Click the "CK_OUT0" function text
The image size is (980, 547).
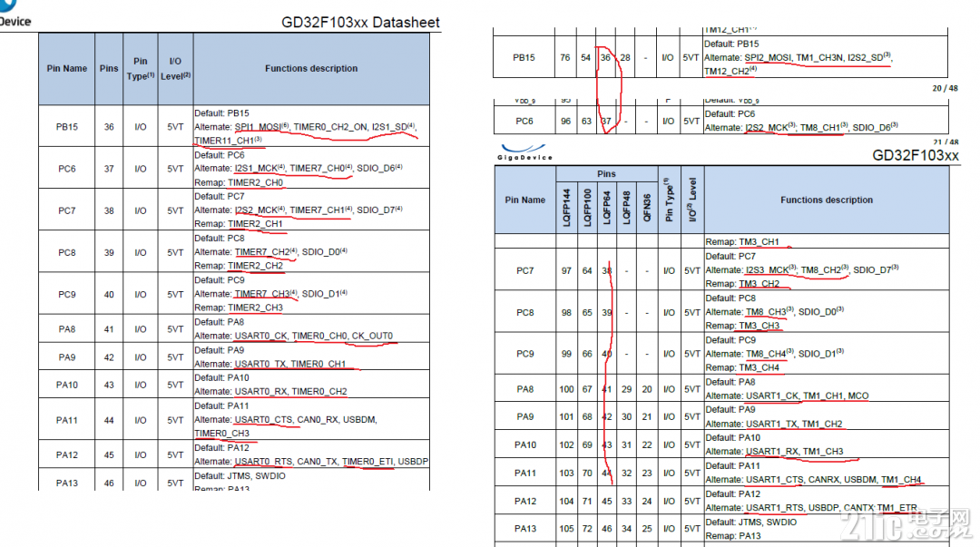pyautogui.click(x=373, y=336)
